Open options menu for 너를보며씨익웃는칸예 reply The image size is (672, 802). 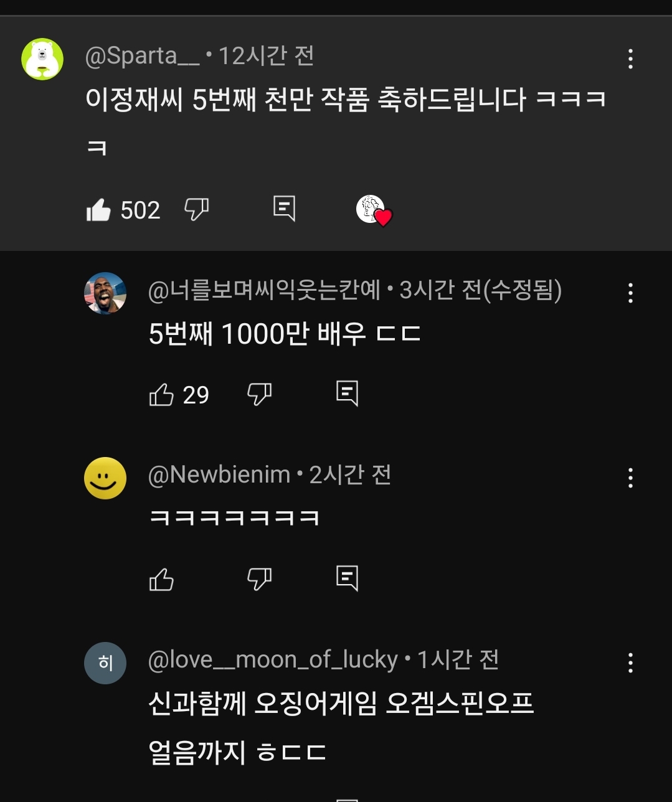point(630,293)
